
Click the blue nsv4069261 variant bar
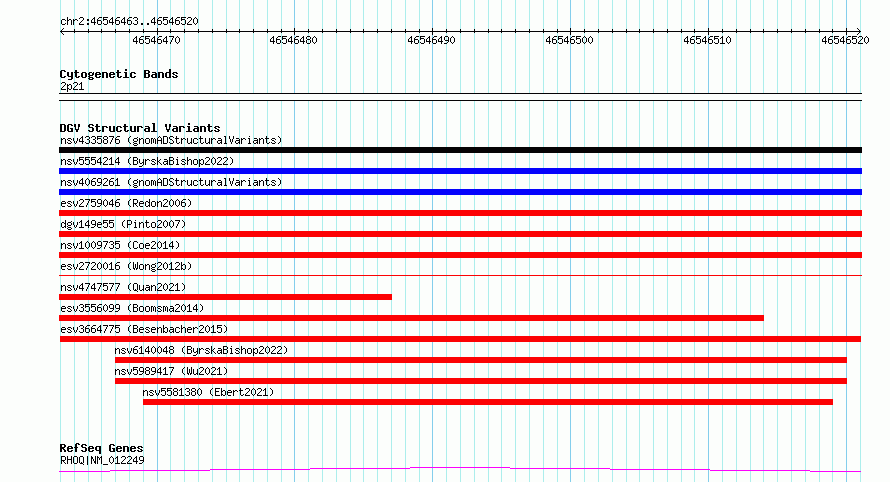click(x=460, y=192)
